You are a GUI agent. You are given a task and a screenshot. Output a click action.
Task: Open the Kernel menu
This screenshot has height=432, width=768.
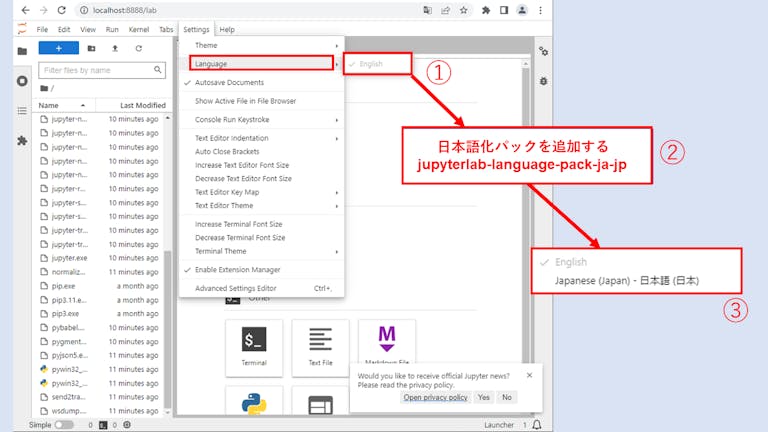click(x=139, y=29)
